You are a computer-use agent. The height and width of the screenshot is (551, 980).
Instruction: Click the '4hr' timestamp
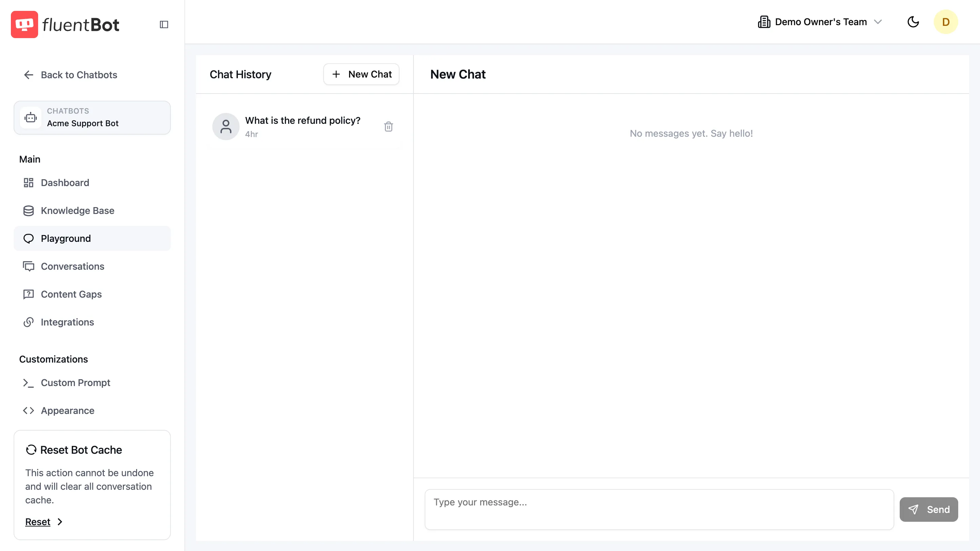click(251, 134)
